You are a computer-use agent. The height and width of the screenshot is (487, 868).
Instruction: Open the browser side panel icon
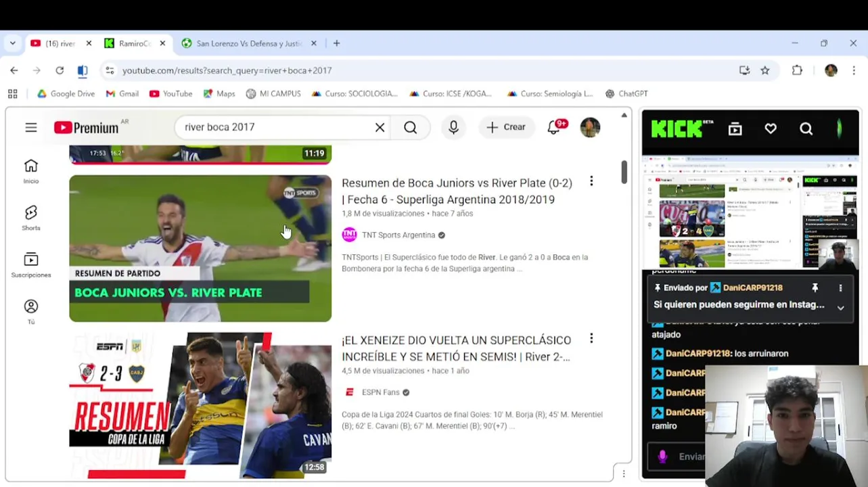click(x=83, y=70)
